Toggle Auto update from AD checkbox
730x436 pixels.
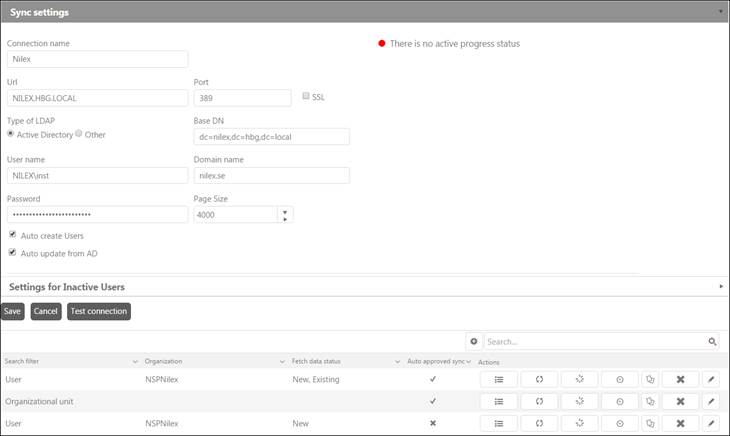click(12, 252)
